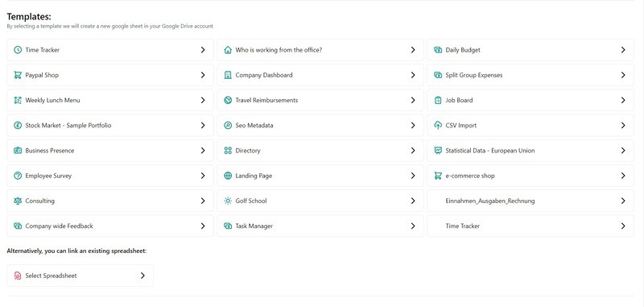644x307 pixels.
Task: Open chevron on the Einnahmen_Ausgaben_Rechnung row
Action: point(623,201)
